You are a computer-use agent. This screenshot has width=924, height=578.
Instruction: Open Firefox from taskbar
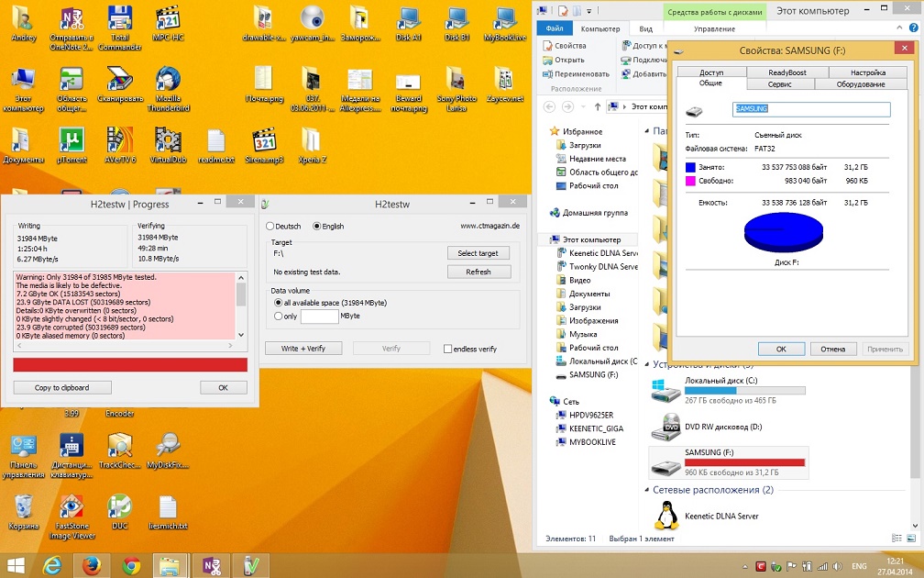pos(92,566)
